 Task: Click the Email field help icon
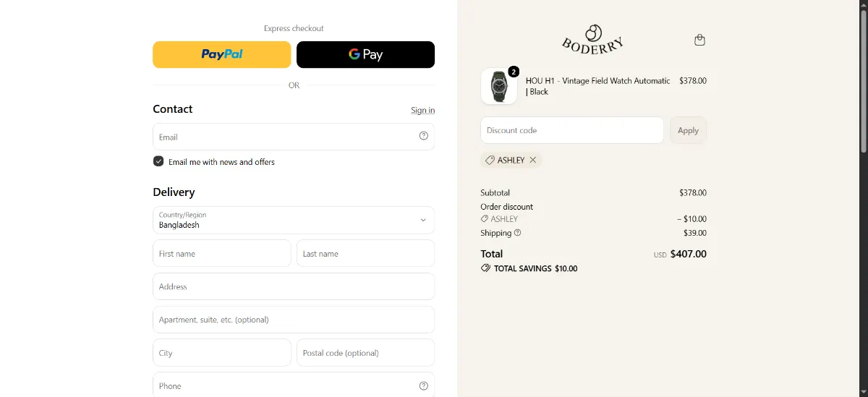pyautogui.click(x=424, y=136)
